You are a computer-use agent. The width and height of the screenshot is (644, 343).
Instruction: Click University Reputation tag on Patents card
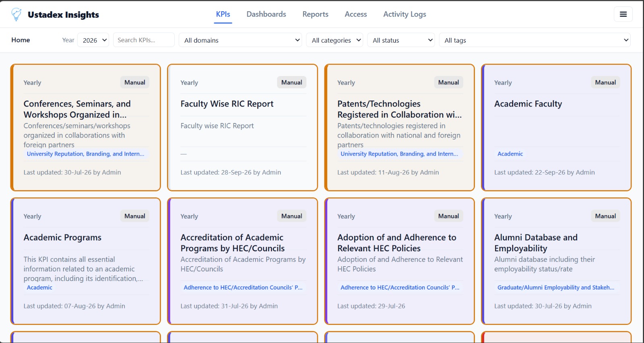(x=399, y=154)
